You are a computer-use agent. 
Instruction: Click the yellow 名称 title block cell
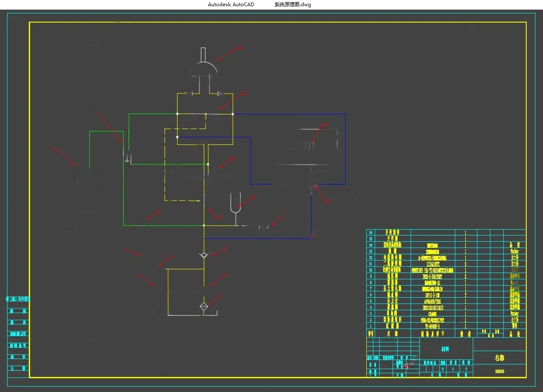(499, 358)
